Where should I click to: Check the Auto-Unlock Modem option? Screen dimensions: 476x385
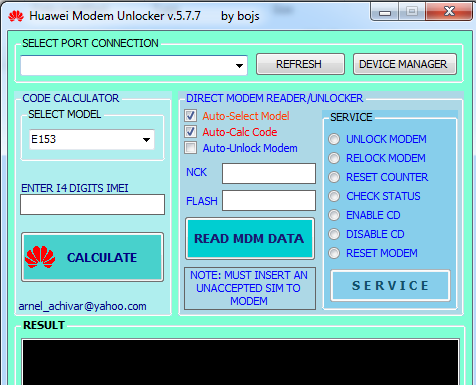[191, 148]
